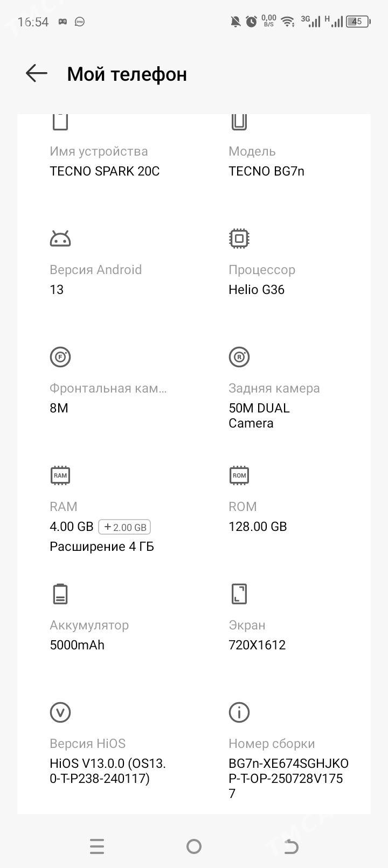Tap the +2.00 GB RAM extension badge

coord(124,527)
